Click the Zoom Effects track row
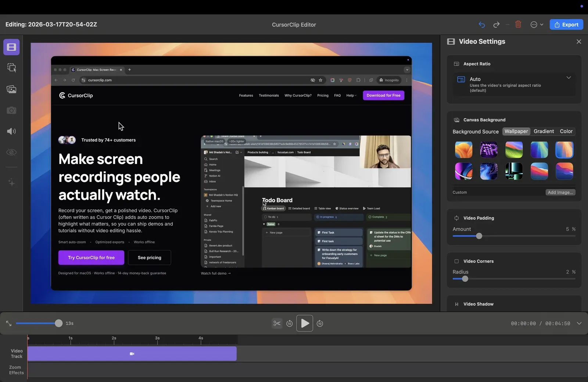The height and width of the screenshot is (382, 588). 308,370
